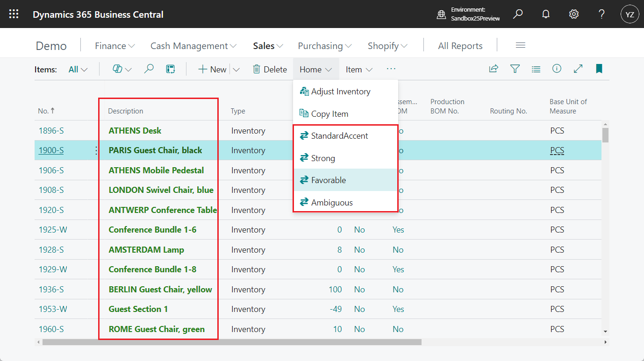Choose the Favorable menu entry
This screenshot has height=361, width=644.
click(329, 180)
